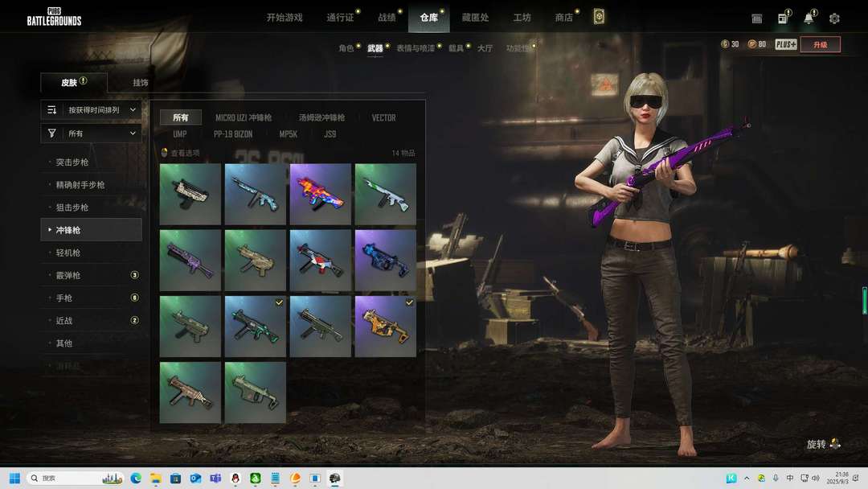Select 突击步枪 category
The image size is (868, 489).
[x=92, y=162]
